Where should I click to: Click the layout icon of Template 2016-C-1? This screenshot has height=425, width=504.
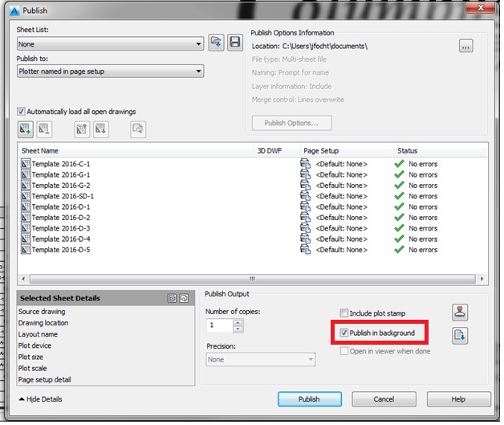[x=26, y=164]
